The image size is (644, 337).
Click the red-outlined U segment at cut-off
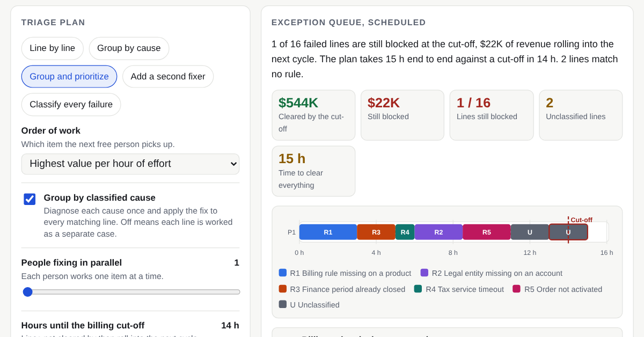568,232
